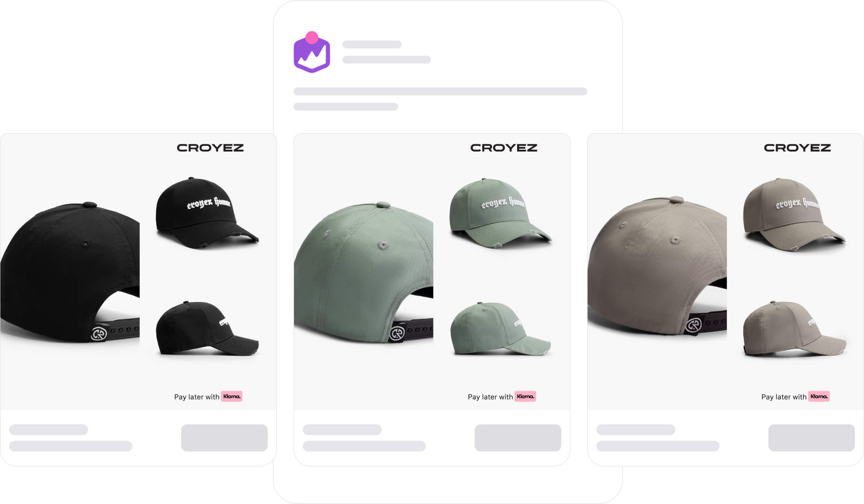This screenshot has width=864, height=504.
Task: Select the taupe cap front-angle thumbnail
Action: (795, 214)
